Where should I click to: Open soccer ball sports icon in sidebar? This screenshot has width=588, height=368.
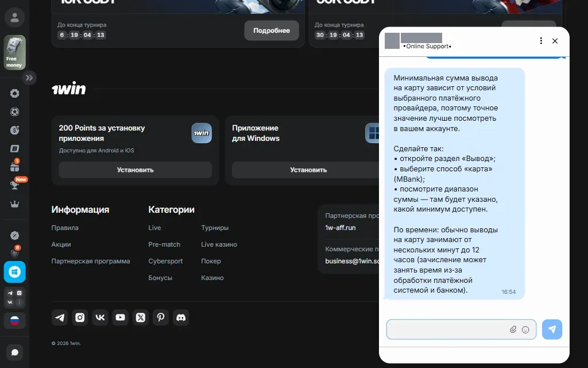click(x=14, y=112)
